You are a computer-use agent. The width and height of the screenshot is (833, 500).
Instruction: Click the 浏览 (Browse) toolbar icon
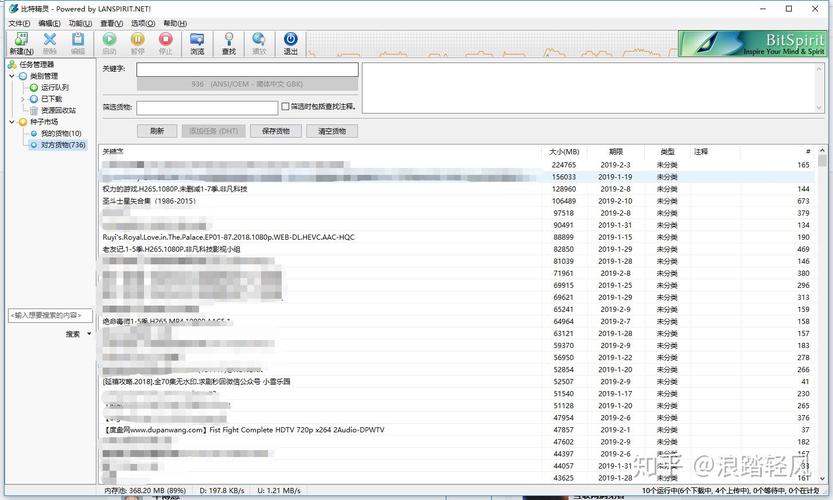(197, 40)
